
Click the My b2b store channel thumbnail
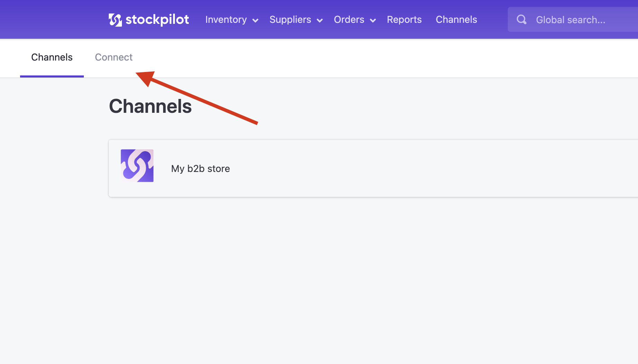pyautogui.click(x=137, y=166)
